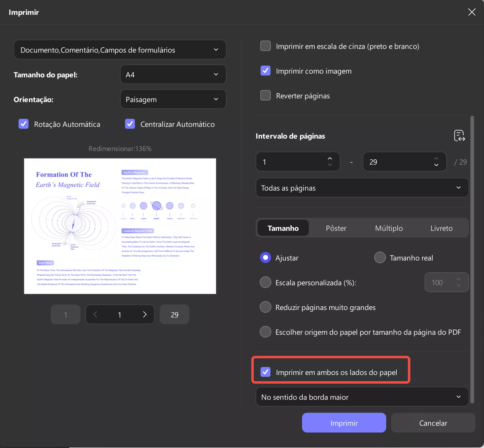Go back to the previous preview page
Screen dimensions: 484x448
(95, 314)
